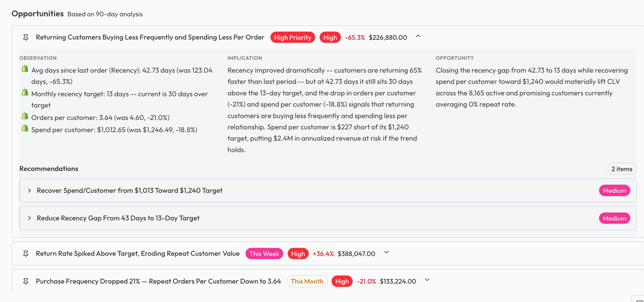Select the Medium badge on Reduce Recency Gap

[615, 218]
